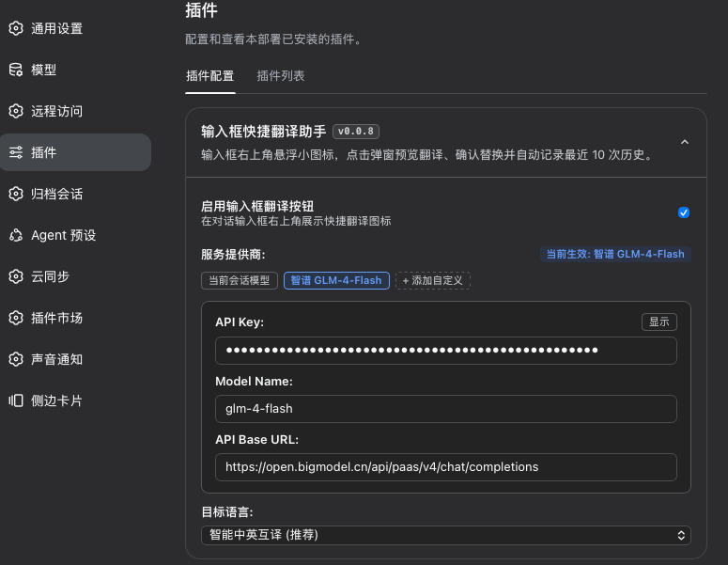Open the 模型 settings section
The image size is (728, 565).
(x=75, y=70)
